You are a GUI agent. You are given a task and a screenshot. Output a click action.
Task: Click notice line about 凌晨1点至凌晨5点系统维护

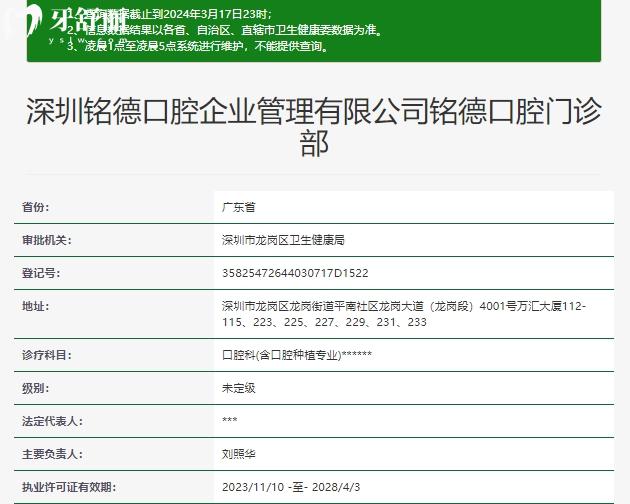[x=198, y=46]
